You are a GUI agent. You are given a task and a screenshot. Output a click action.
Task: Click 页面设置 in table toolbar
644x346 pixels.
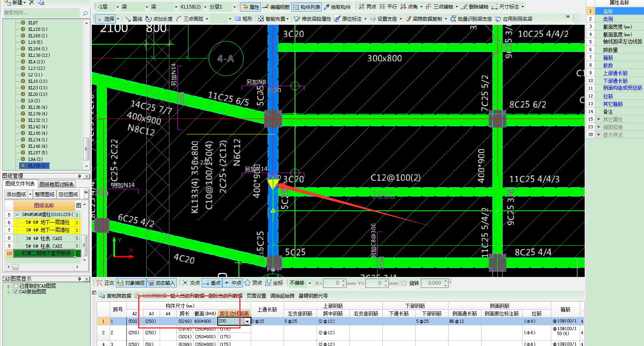[256, 296]
